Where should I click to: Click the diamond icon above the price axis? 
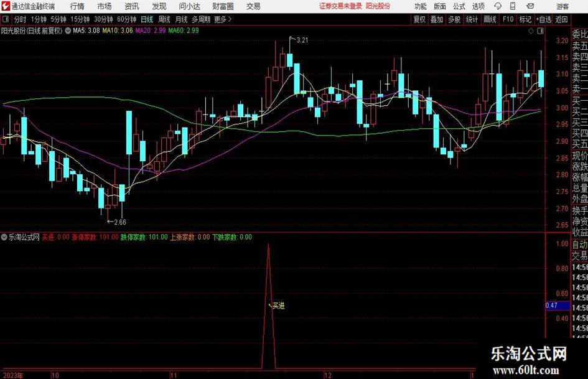[531, 31]
